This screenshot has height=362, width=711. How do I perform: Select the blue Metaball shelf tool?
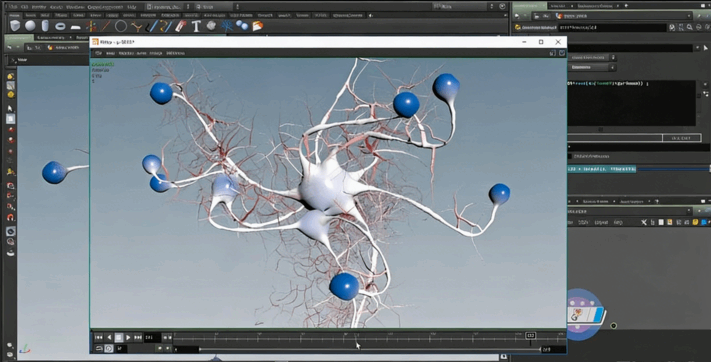coord(242,25)
